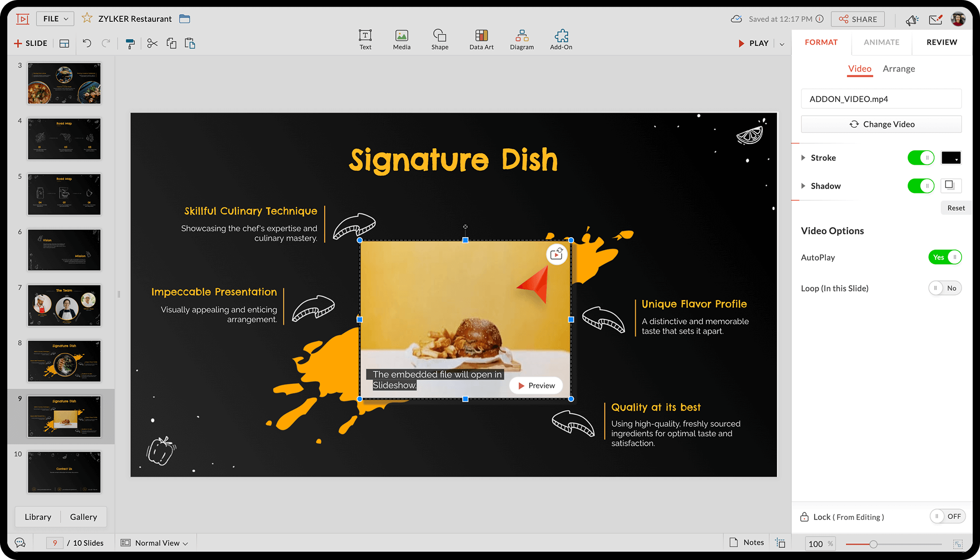980x560 pixels.
Task: Switch to the ANIMATE tab
Action: (881, 42)
